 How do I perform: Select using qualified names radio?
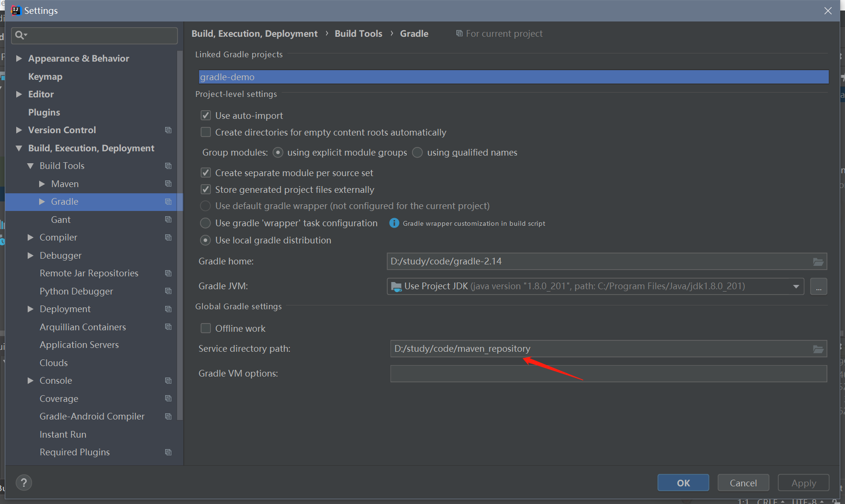pos(417,152)
